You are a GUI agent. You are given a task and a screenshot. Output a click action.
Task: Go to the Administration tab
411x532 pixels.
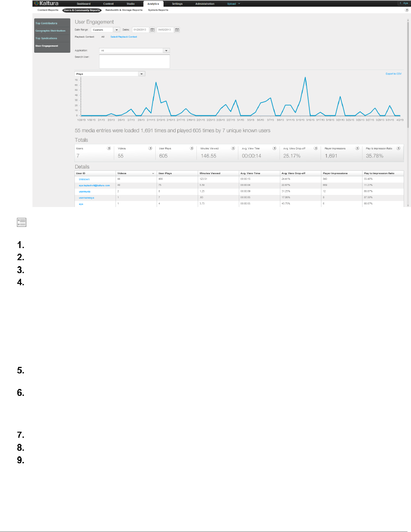(x=205, y=3)
